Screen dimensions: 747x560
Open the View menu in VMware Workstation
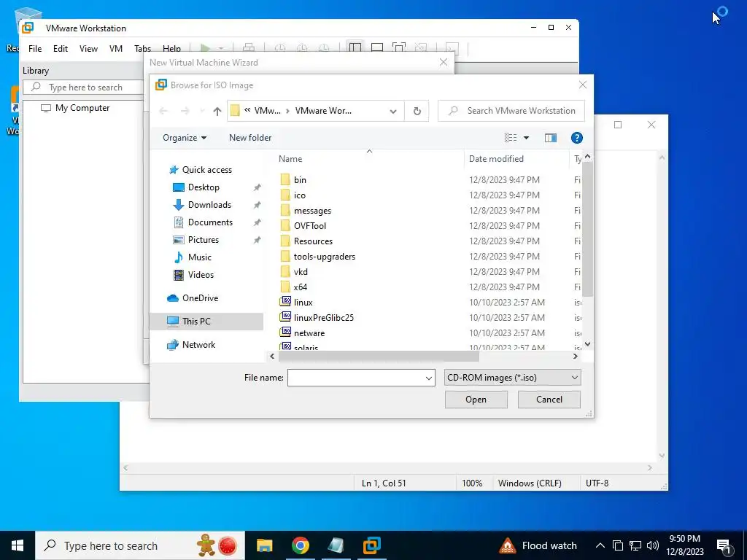[88, 49]
